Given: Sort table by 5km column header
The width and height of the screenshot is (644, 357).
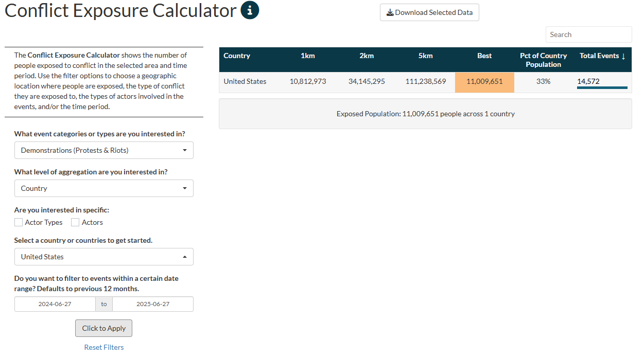Looking at the screenshot, I should click(x=426, y=56).
